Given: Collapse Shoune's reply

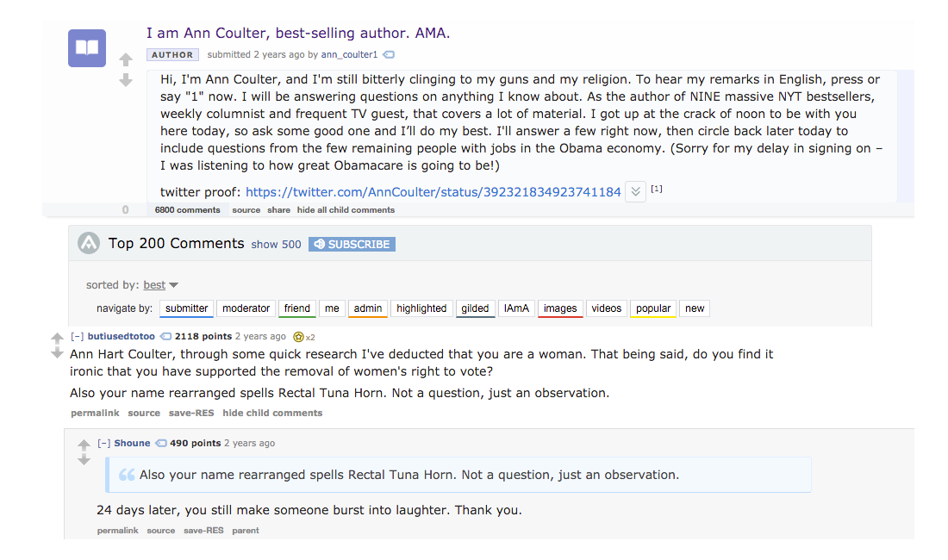Looking at the screenshot, I should click(105, 442).
